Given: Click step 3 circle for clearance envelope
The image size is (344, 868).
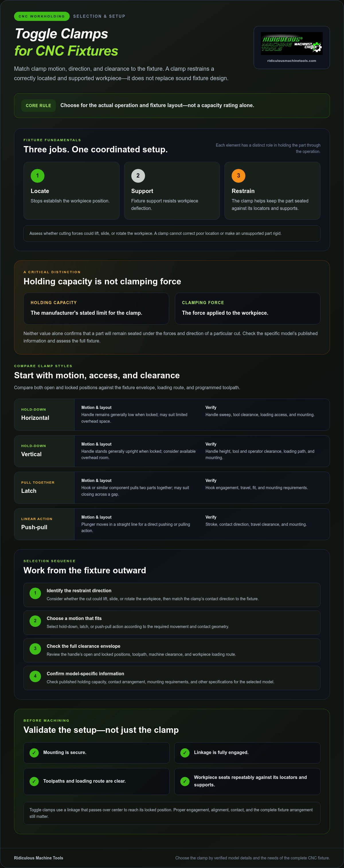Looking at the screenshot, I should point(35,649).
